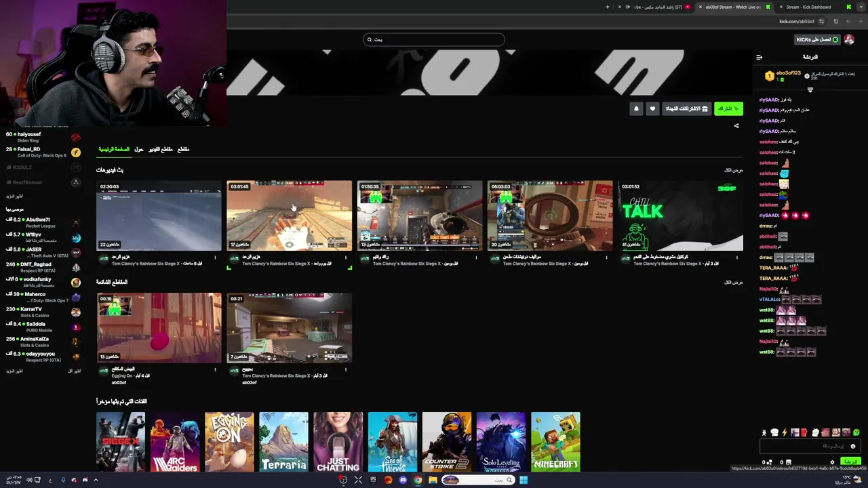The height and width of the screenshot is (488, 868).
Task: Click view all link beside popular clips
Action: tap(734, 282)
